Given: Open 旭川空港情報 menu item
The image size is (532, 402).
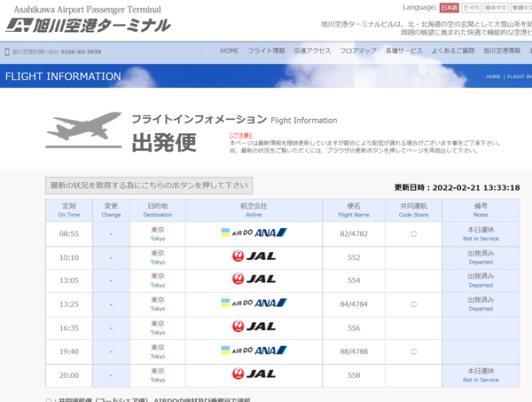Looking at the screenshot, I should [x=502, y=51].
